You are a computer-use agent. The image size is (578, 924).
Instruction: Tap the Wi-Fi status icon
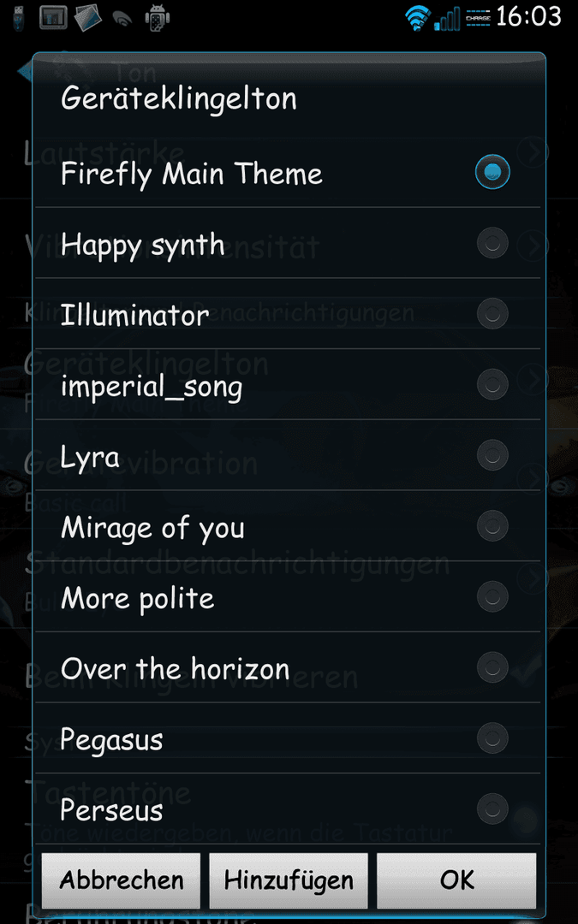click(x=418, y=18)
